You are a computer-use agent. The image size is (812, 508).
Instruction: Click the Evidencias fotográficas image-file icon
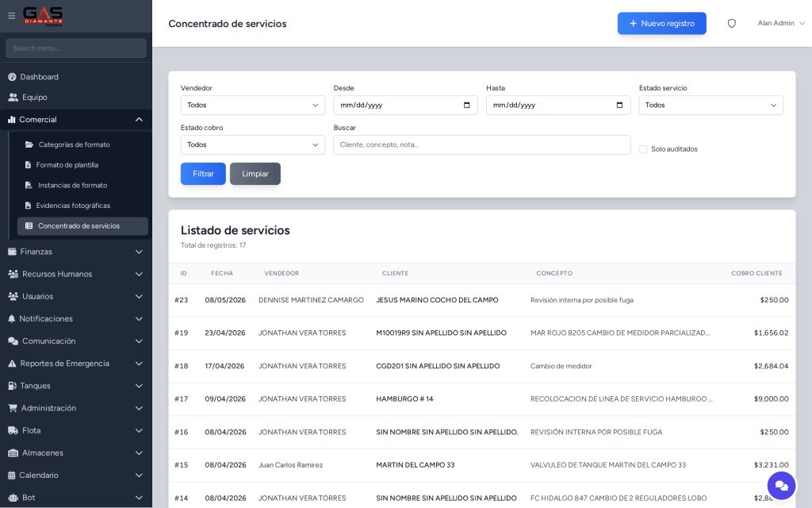28,206
